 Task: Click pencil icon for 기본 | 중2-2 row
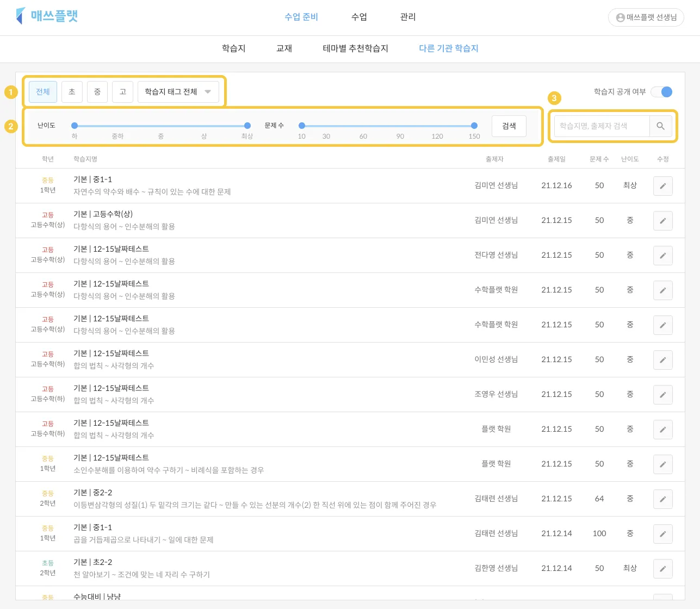click(x=662, y=499)
